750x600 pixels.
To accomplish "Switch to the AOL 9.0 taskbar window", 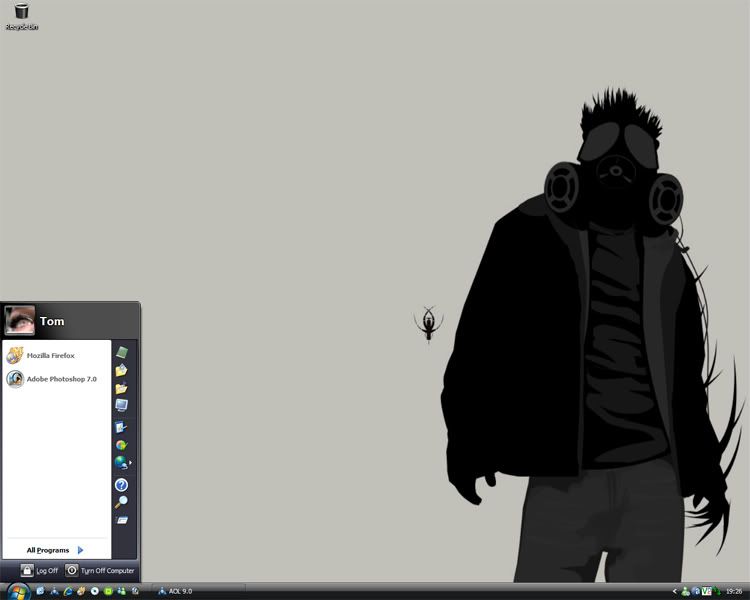I will point(175,591).
